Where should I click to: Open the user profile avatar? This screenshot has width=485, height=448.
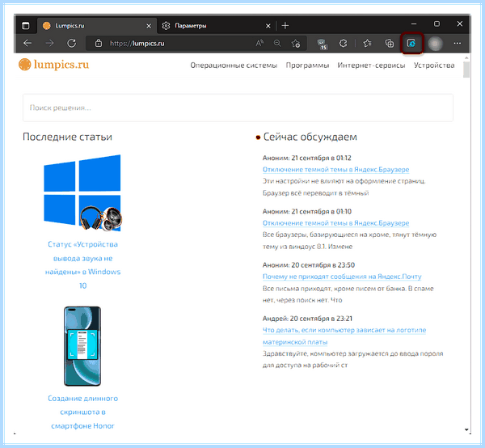[435, 44]
